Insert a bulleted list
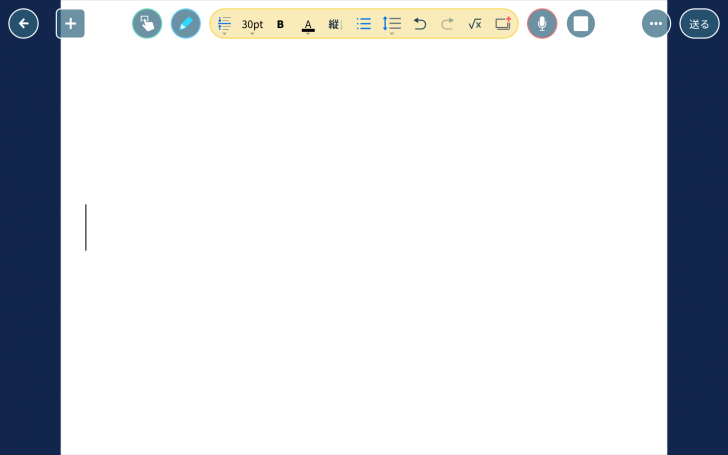This screenshot has height=455, width=728. point(364,24)
